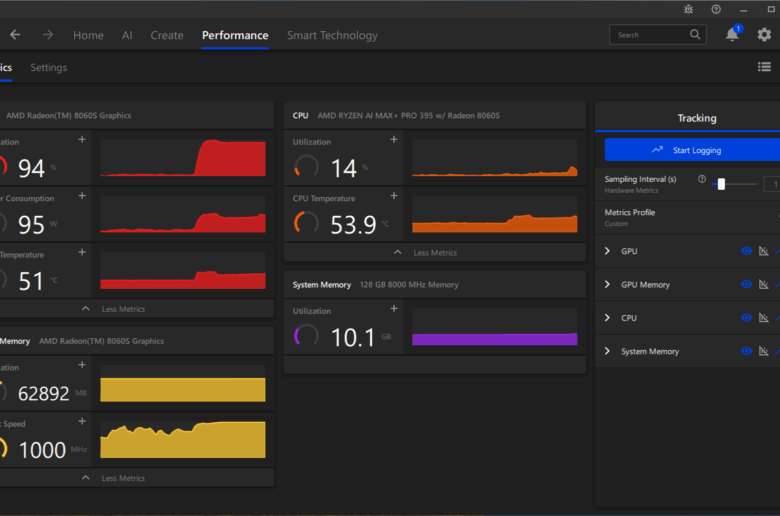The height and width of the screenshot is (516, 780).
Task: Open the notifications bell
Action: [x=732, y=35]
